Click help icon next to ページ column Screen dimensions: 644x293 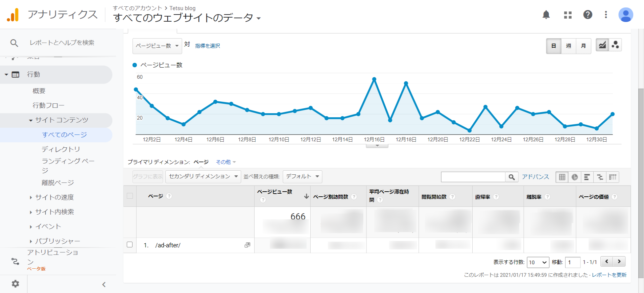tap(169, 196)
